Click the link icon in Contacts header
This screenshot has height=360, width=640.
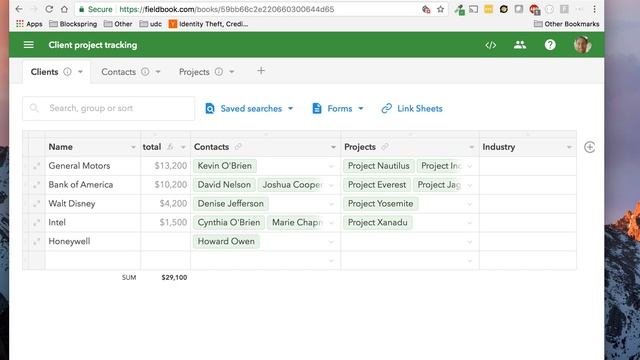[x=238, y=147]
